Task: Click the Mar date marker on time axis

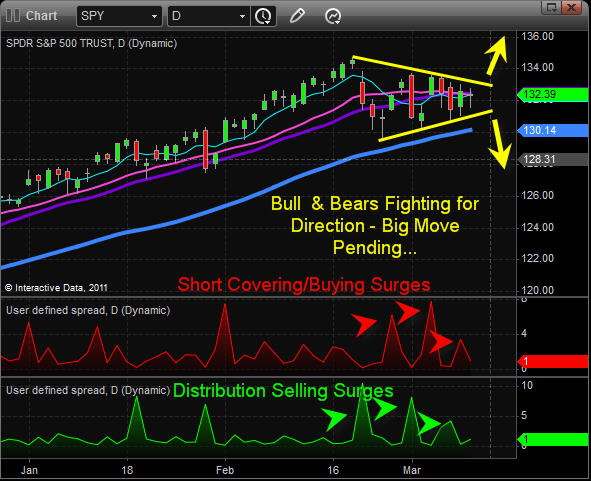Action: coord(412,470)
